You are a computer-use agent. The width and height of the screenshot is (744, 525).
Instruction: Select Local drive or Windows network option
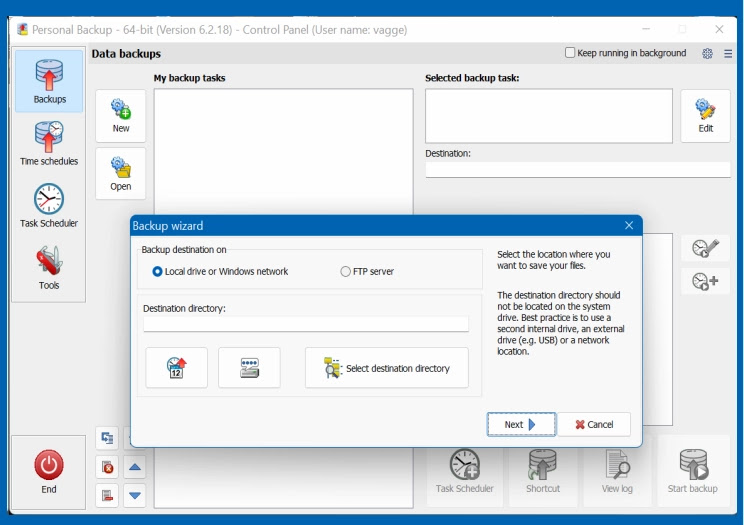pos(220,272)
